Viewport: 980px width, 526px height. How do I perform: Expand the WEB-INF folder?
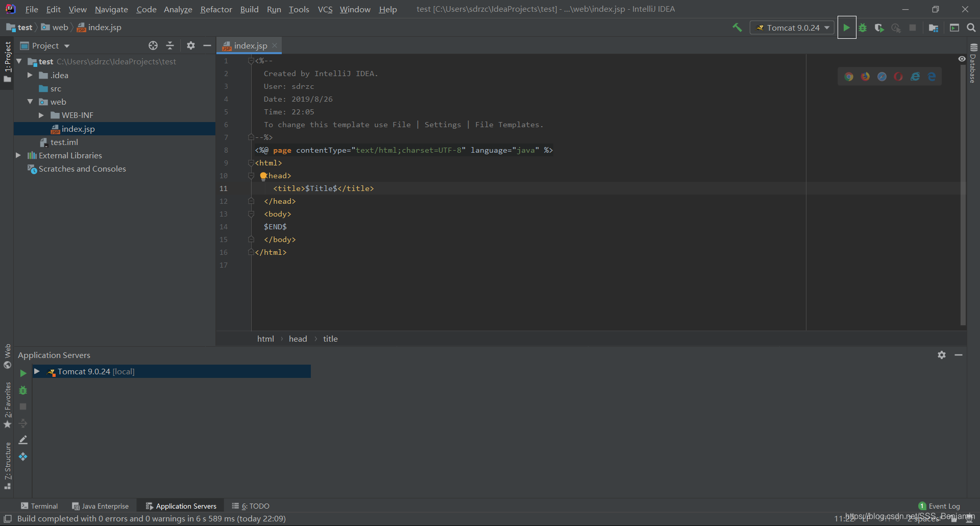point(41,115)
